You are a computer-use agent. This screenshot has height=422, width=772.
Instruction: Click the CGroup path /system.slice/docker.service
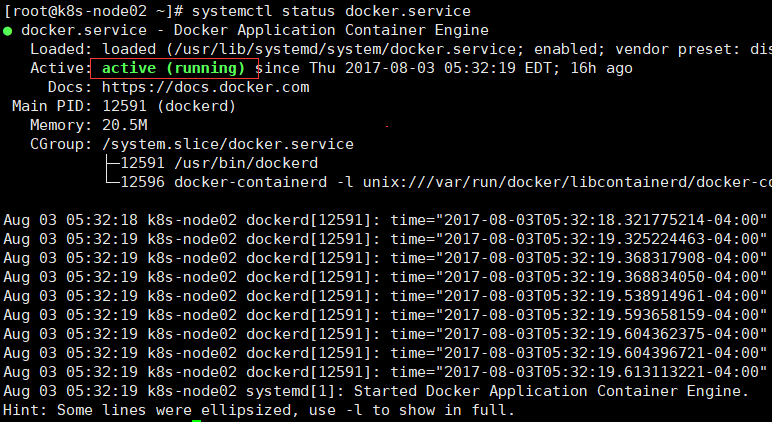pyautogui.click(x=227, y=144)
